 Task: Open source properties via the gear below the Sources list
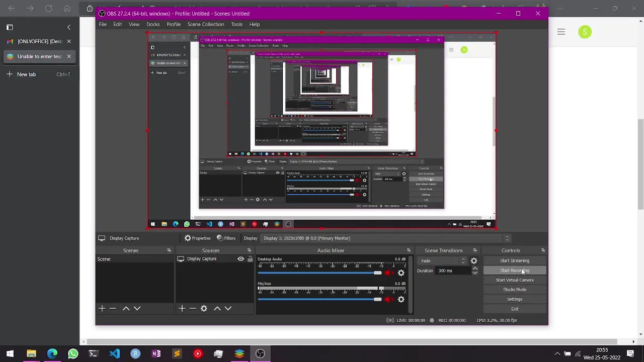(204, 308)
